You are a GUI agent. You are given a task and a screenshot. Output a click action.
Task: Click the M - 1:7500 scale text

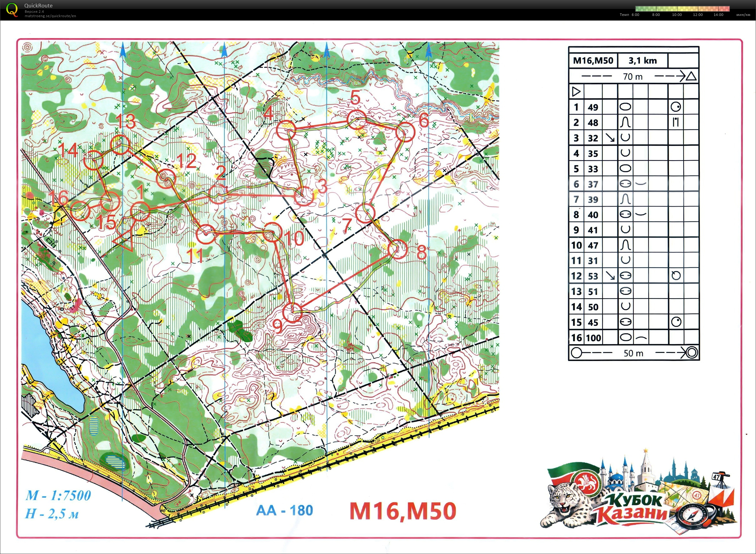[x=58, y=496]
